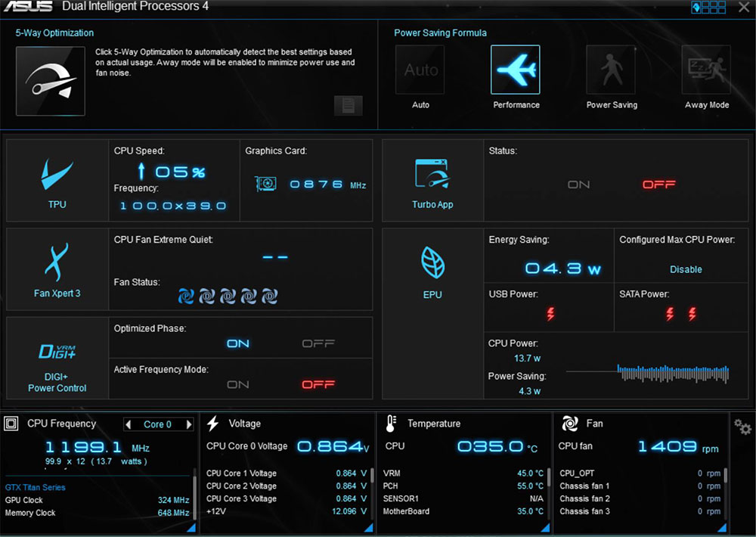Screen dimensions: 756x537
Task: Expand the Fan panel corner arrow
Action: [721, 527]
